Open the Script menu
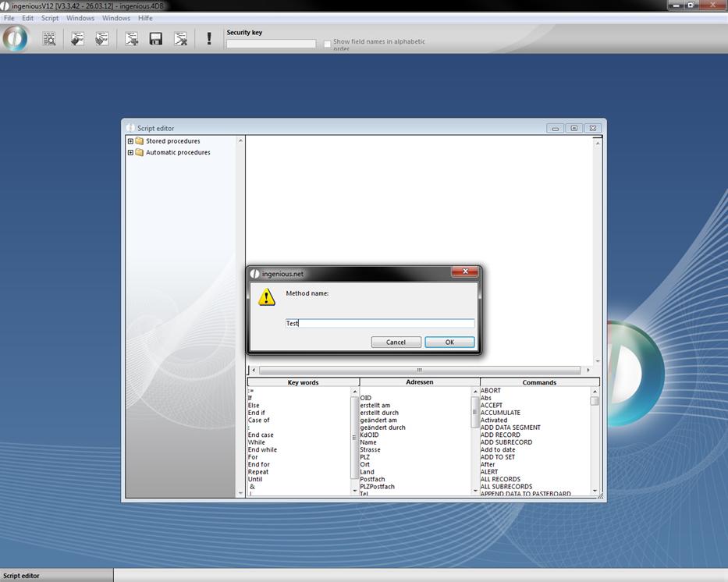728x582 pixels. pyautogui.click(x=50, y=18)
